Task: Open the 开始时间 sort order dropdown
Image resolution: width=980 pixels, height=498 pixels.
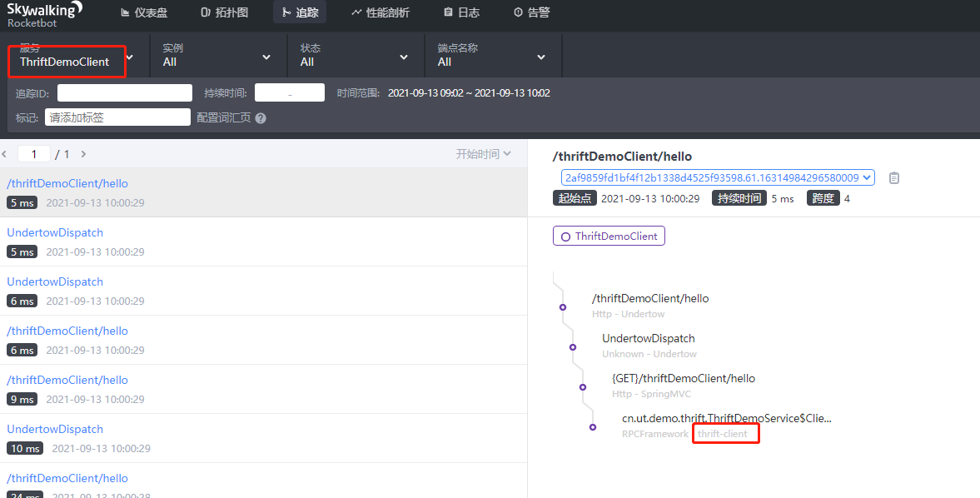Action: tap(483, 154)
